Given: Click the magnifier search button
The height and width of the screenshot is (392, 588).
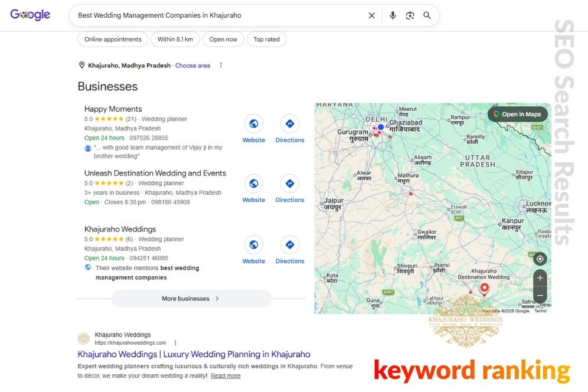Looking at the screenshot, I should tap(427, 15).
